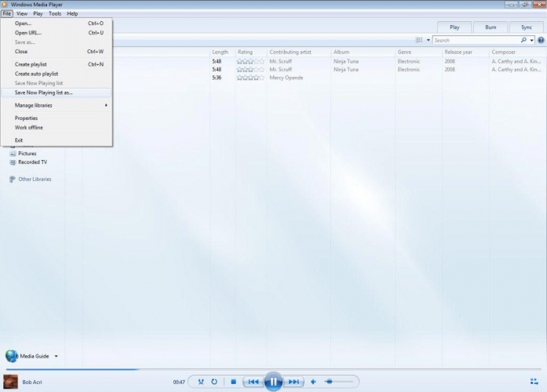Set star rating for Mercy Opande track
Viewport: 547px width, 392px height.
[250, 78]
